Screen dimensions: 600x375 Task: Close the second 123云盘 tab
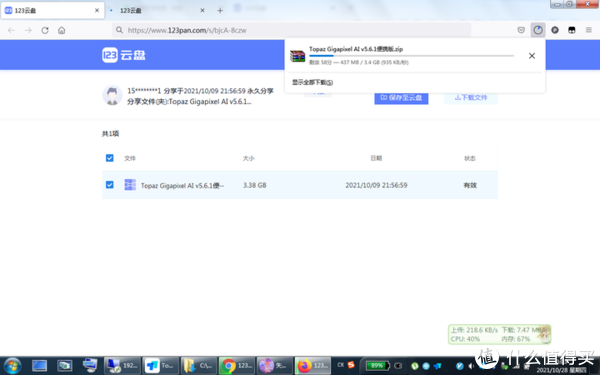click(x=202, y=10)
